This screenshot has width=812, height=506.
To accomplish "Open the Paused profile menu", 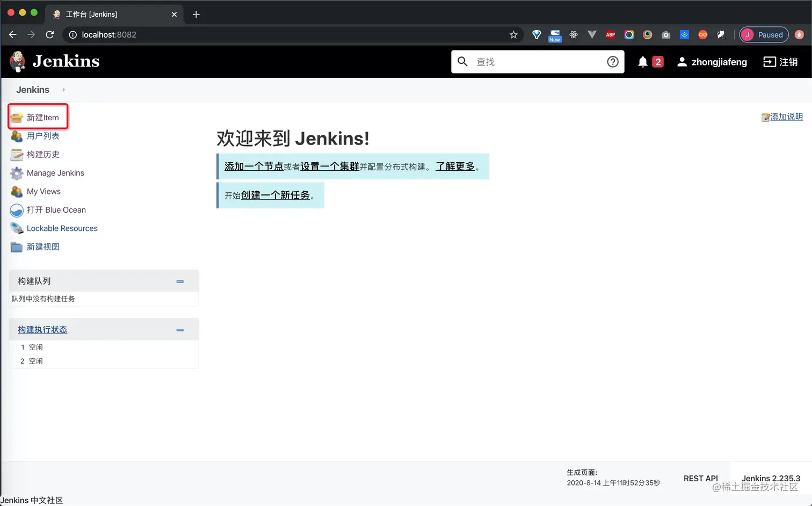I will tap(764, 35).
